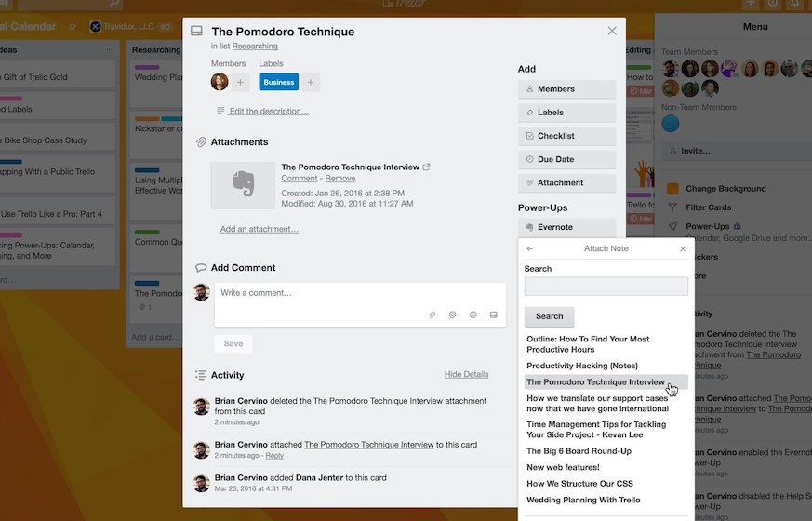Open the Members selector in Add section
Viewport: 812px width, 521px height.
click(x=566, y=89)
